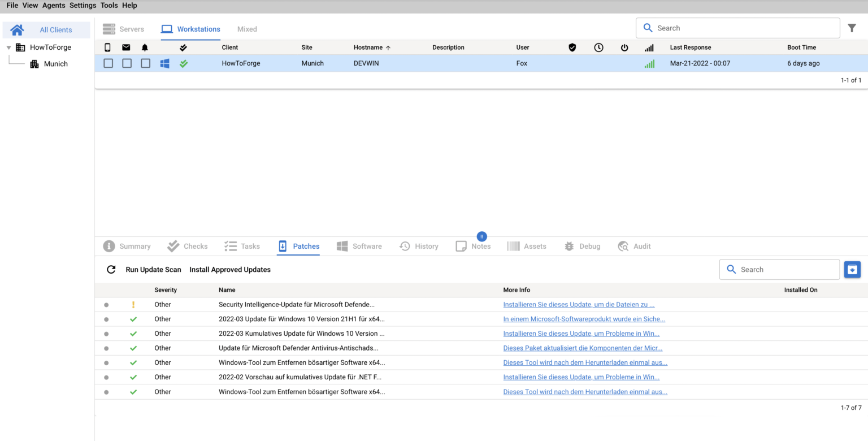The image size is (868, 441).
Task: Toggle the SMS alert checkbox for DEVWIN
Action: 108,63
